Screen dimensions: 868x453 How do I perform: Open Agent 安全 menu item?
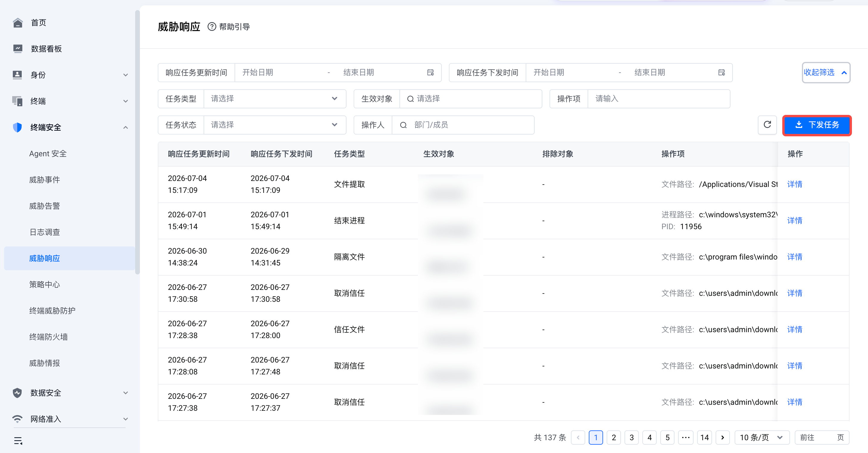[x=48, y=154]
